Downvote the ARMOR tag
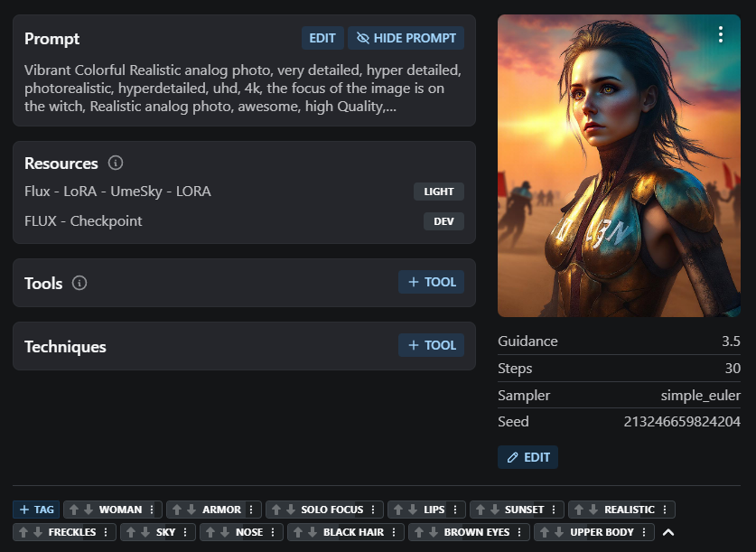This screenshot has width=756, height=552. tap(191, 510)
